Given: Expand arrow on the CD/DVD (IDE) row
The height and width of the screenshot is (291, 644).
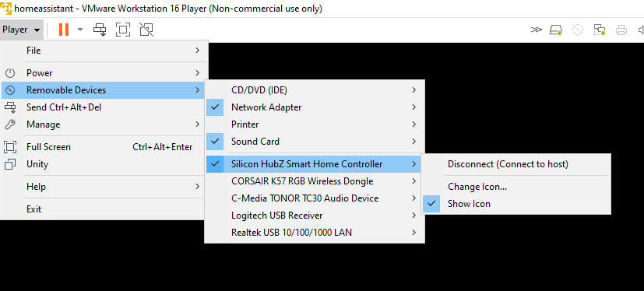Looking at the screenshot, I should 414,90.
